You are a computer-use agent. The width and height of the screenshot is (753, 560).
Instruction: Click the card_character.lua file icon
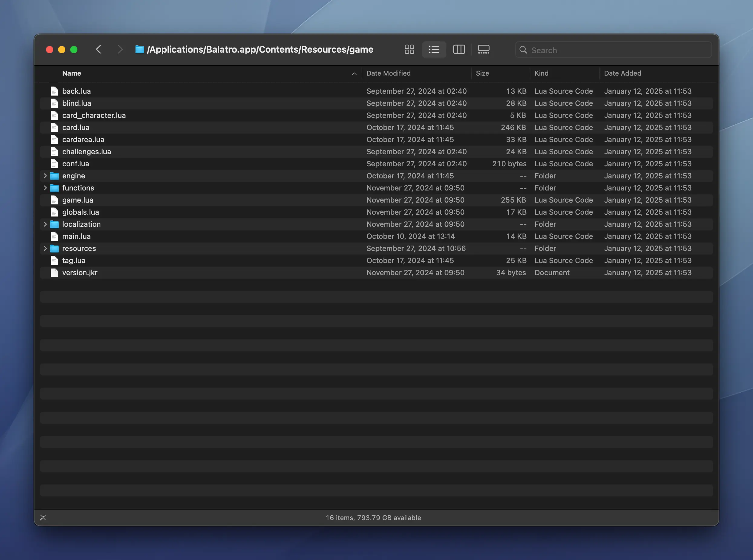(x=54, y=115)
